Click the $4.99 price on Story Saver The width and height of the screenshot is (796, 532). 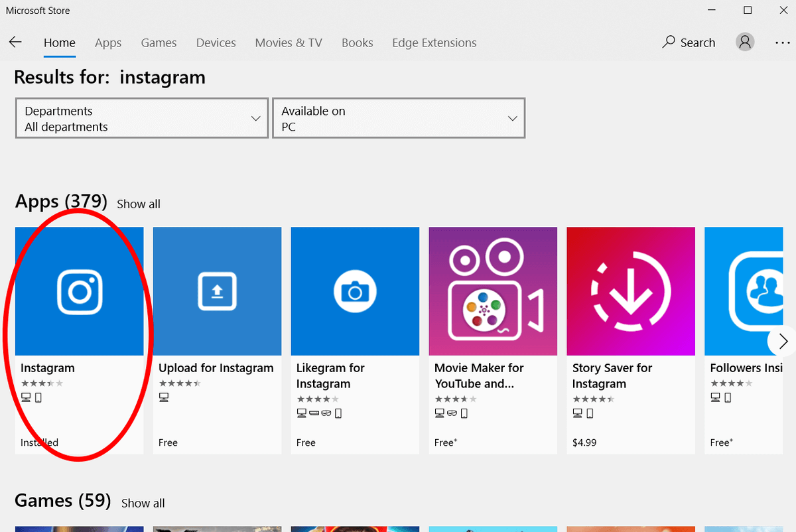tap(584, 442)
